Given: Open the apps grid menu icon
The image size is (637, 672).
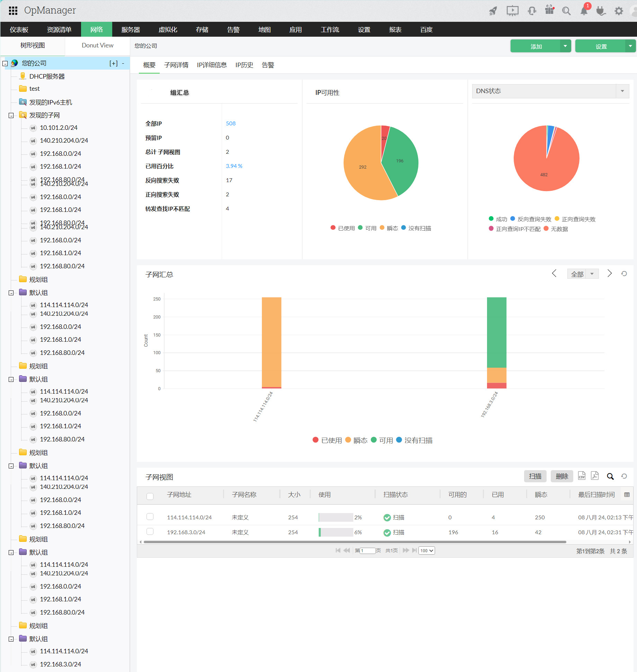Looking at the screenshot, I should click(x=13, y=10).
